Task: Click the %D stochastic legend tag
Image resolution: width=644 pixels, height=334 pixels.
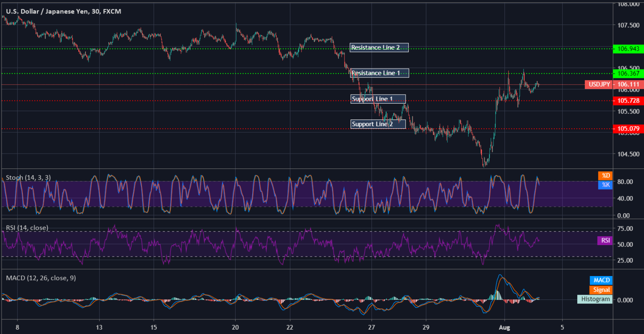Action: [605, 176]
